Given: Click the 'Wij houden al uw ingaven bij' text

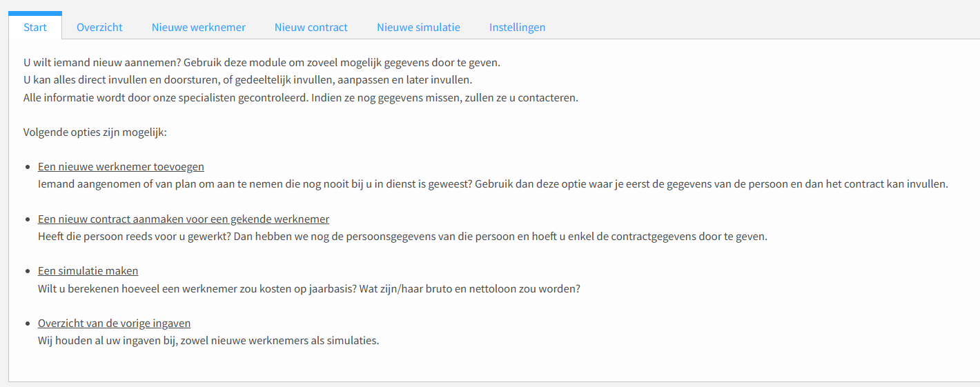Looking at the screenshot, I should point(208,341).
